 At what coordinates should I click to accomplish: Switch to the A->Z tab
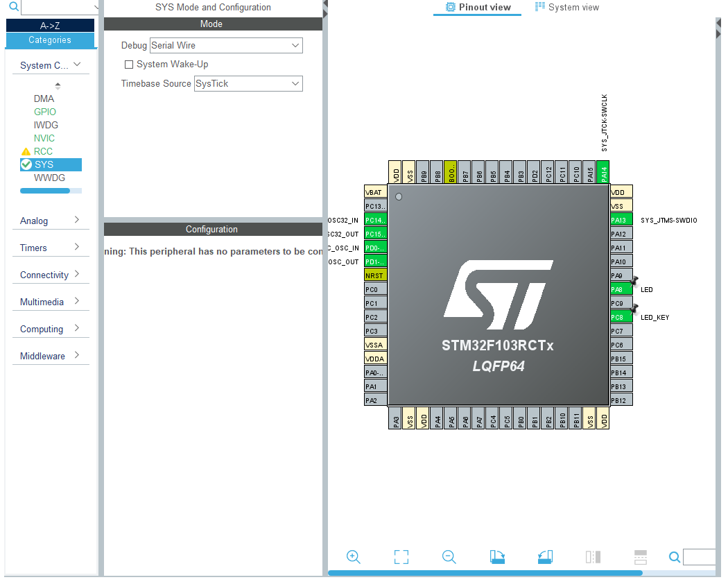tap(50, 26)
